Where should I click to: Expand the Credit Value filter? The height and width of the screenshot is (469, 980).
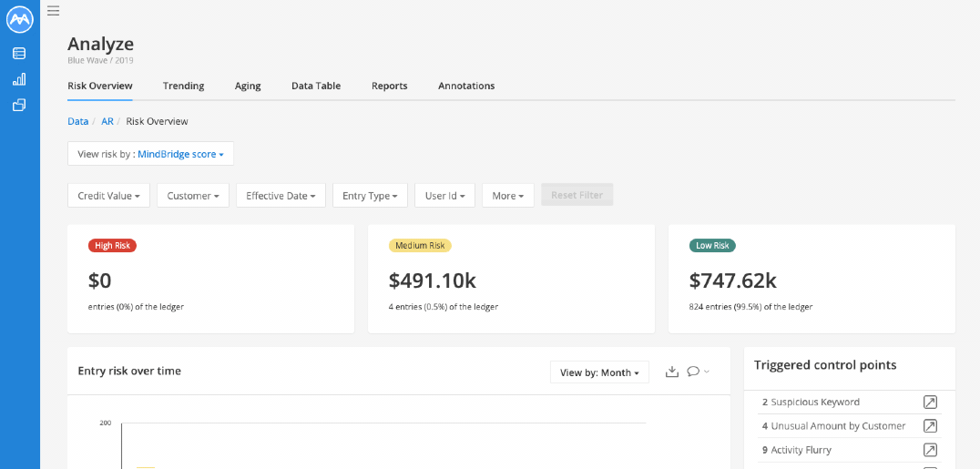tap(108, 195)
